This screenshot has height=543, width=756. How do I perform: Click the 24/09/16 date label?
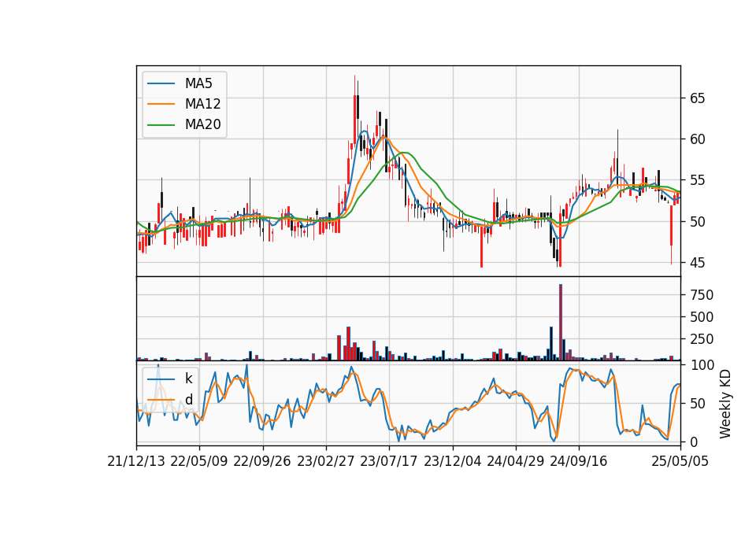click(x=579, y=461)
